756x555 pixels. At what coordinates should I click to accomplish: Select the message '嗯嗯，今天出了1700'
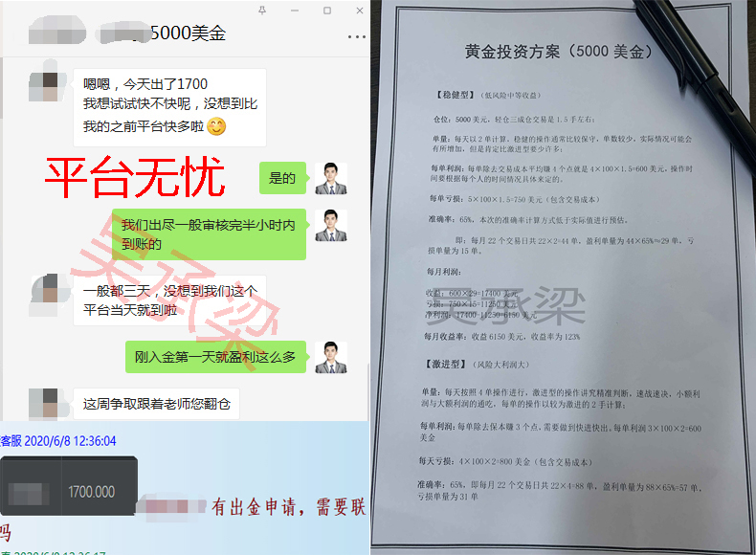tap(169, 107)
